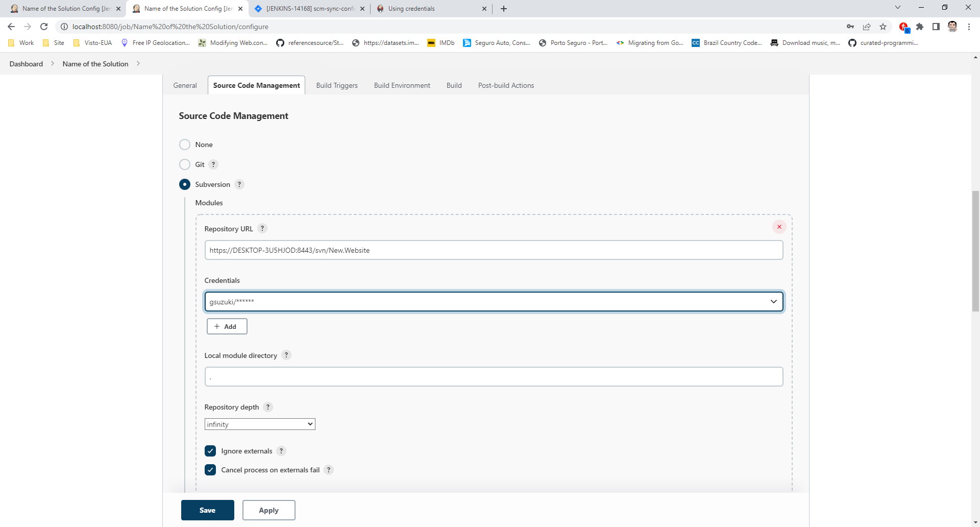The height and width of the screenshot is (527, 980).
Task: Jump to the Build Triggers tab
Action: [x=337, y=85]
